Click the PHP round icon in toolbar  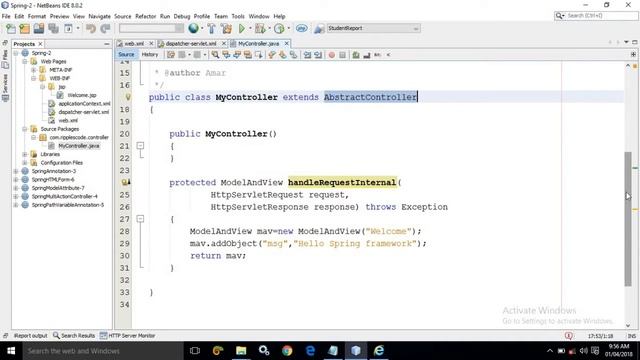pos(302,28)
